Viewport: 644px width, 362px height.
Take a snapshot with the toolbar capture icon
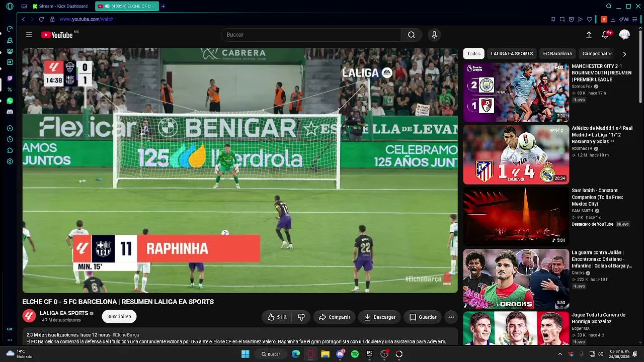[x=562, y=19]
